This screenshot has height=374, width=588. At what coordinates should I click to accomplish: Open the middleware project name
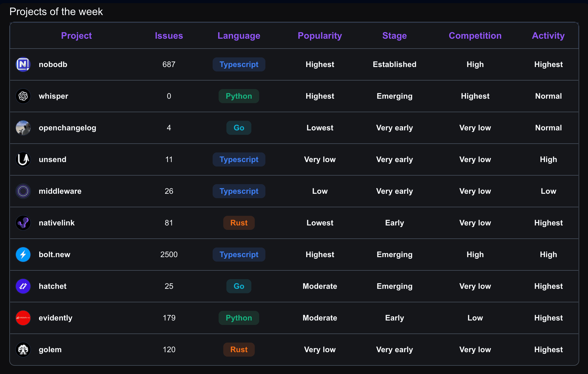[60, 191]
